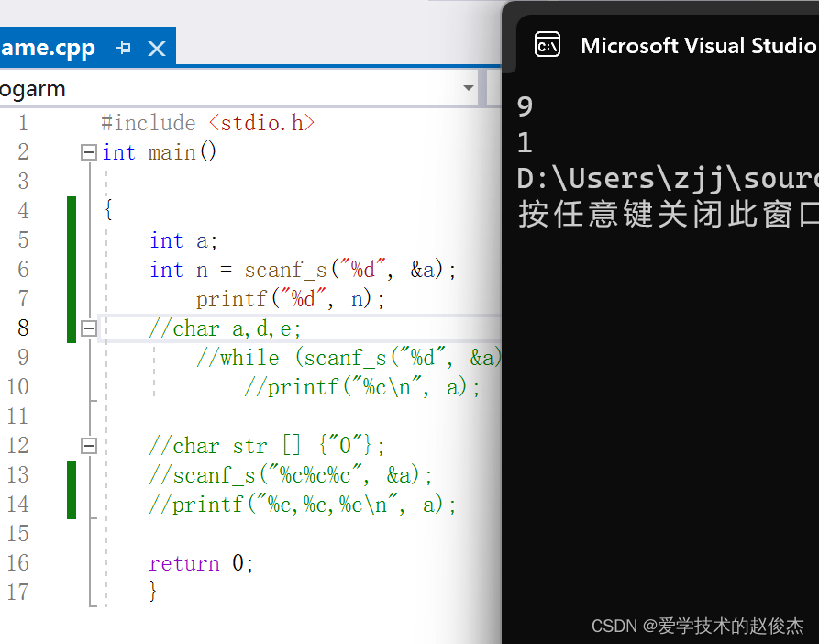This screenshot has height=644, width=819.
Task: Click the 'return 0;' statement
Action: click(x=201, y=563)
